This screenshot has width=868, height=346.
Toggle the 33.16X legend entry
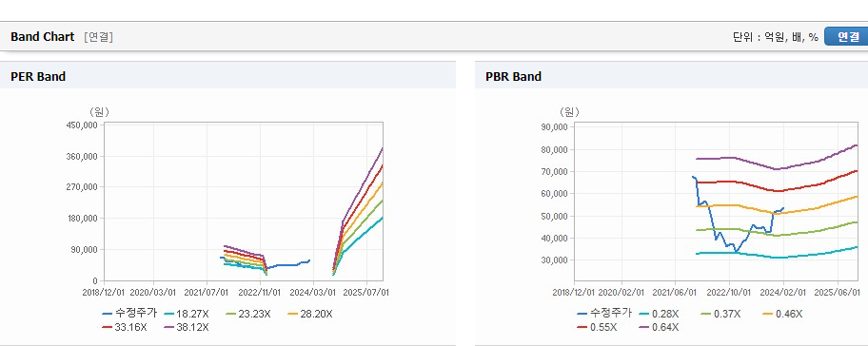tap(125, 327)
